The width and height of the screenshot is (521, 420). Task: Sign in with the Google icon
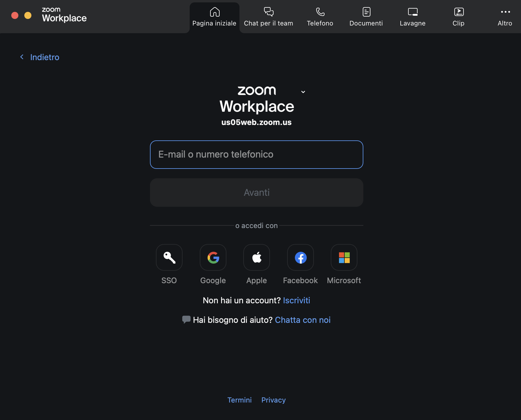(213, 257)
